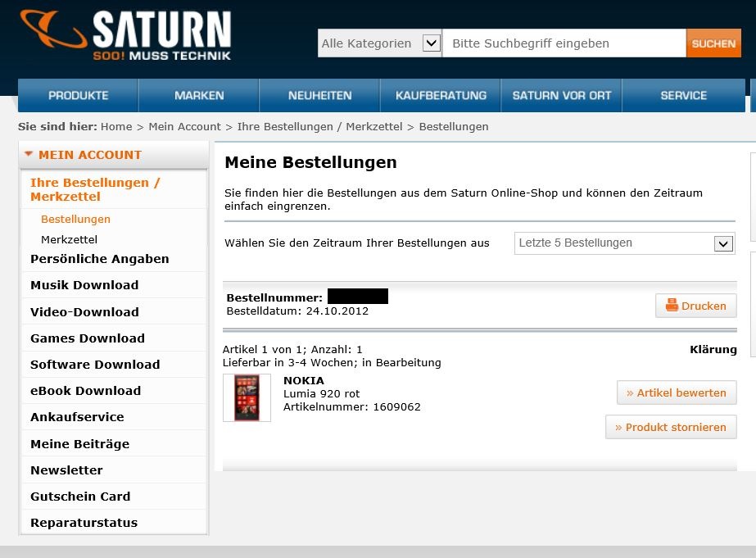
Task: Click the NOKIA product name
Action: [x=304, y=380]
